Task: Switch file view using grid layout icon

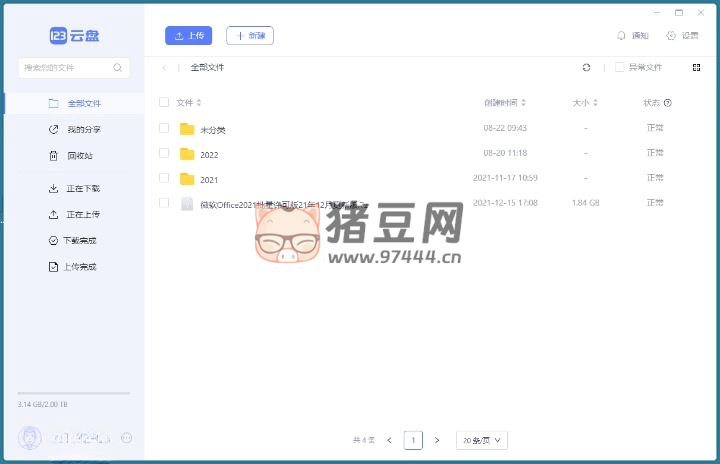Action: (696, 68)
